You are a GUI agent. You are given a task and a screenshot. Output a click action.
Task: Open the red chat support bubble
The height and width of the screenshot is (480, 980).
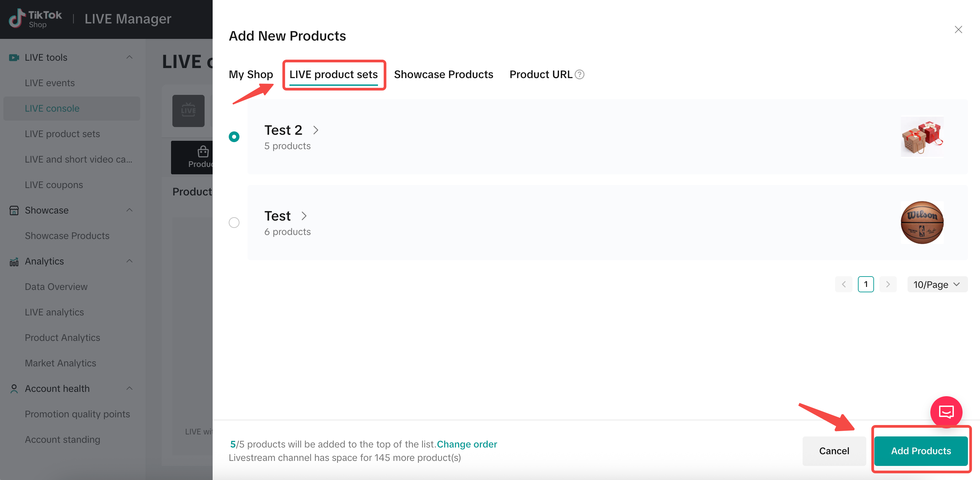click(946, 412)
